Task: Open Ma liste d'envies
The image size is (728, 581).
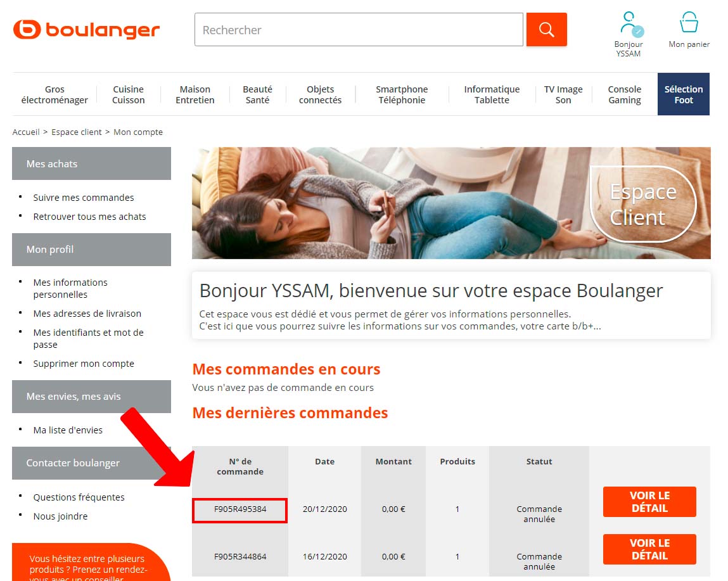Action: [68, 431]
